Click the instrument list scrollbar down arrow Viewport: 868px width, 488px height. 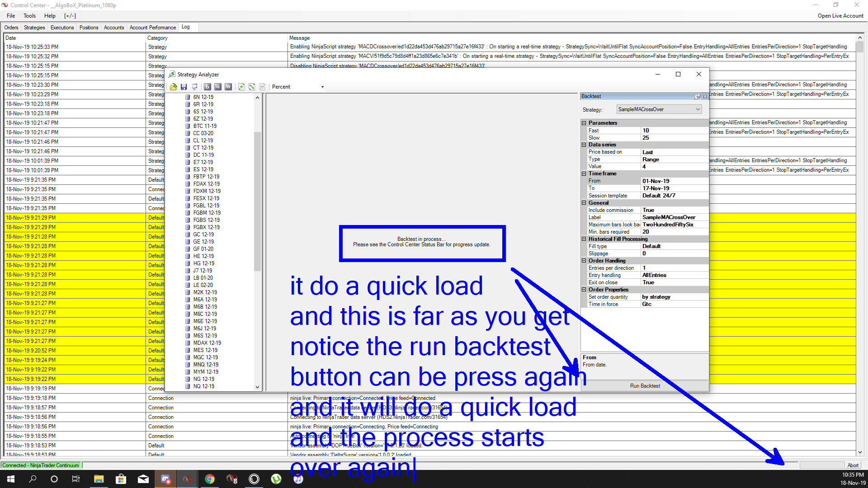coord(257,387)
